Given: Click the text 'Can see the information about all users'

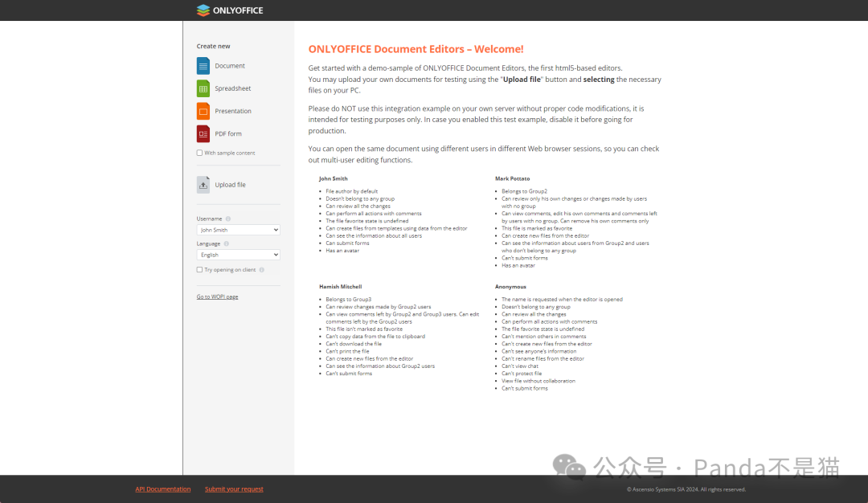Looking at the screenshot, I should pos(374,235).
